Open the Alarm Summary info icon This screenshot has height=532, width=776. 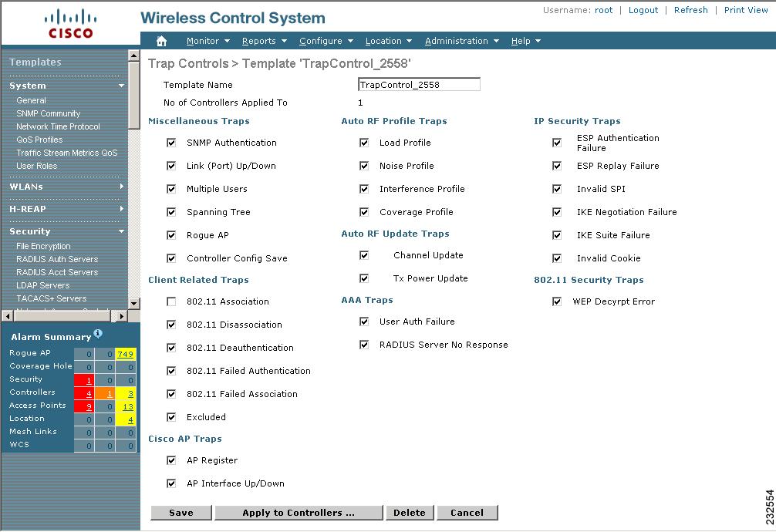tap(98, 333)
